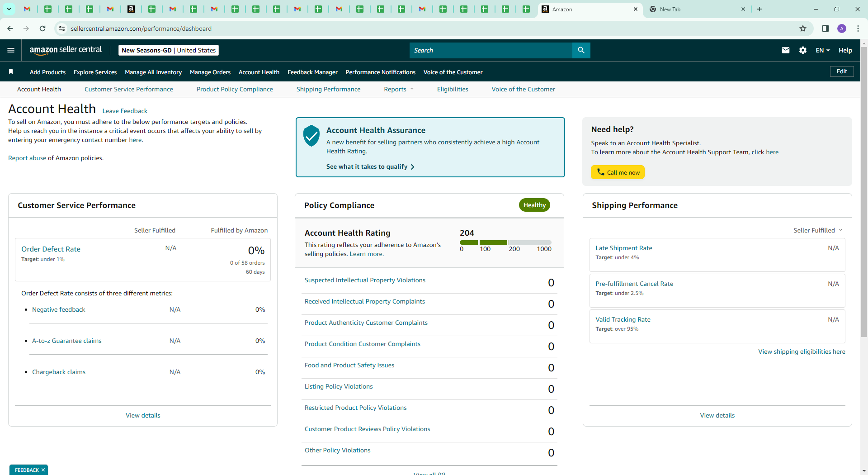Screen dimensions: 868x475
Task: Go back using browser back arrow
Action: click(x=10, y=28)
